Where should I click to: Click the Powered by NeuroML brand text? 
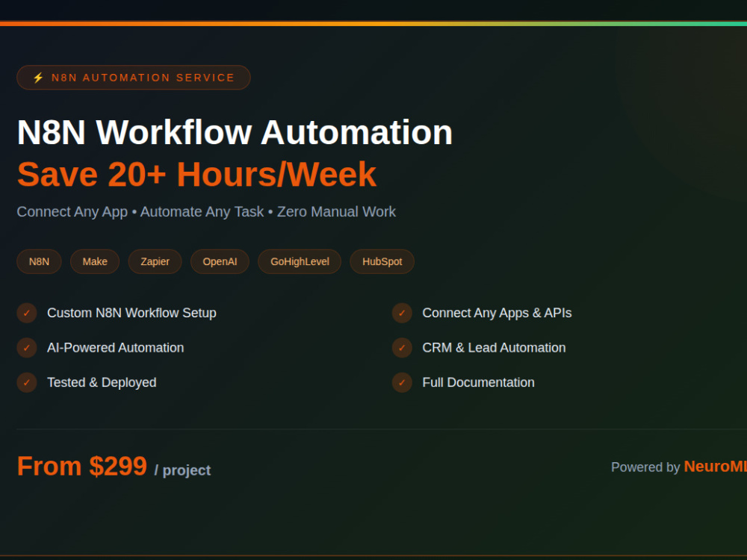click(x=679, y=467)
